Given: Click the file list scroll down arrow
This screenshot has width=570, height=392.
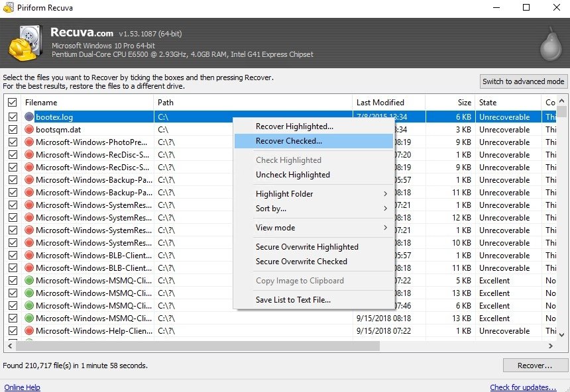Looking at the screenshot, I should coord(561,334).
